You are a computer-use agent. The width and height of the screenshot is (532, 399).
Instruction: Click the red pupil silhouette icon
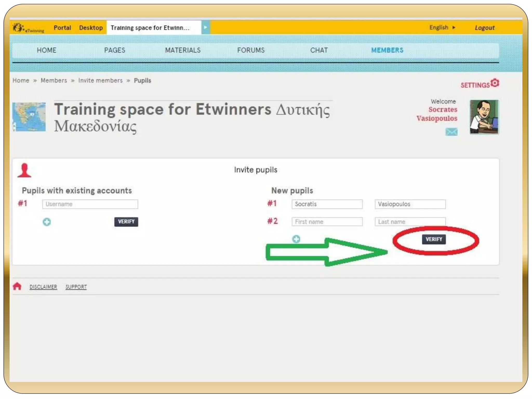[24, 170]
